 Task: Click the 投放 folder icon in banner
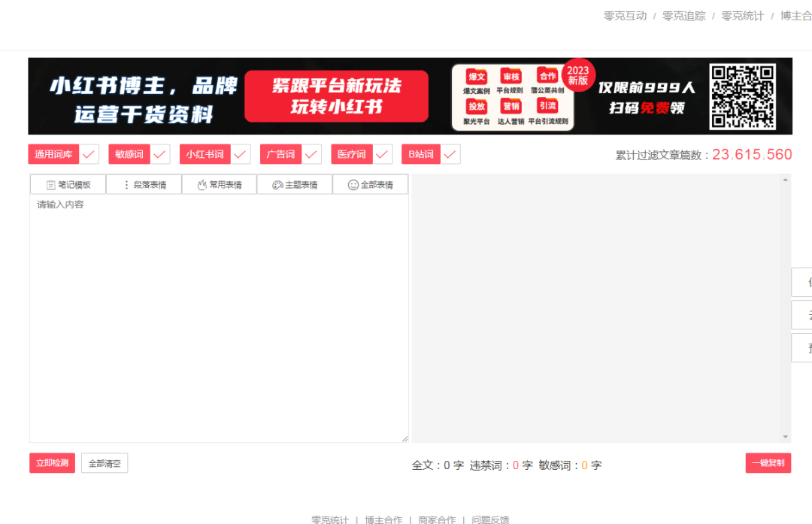coord(477,106)
